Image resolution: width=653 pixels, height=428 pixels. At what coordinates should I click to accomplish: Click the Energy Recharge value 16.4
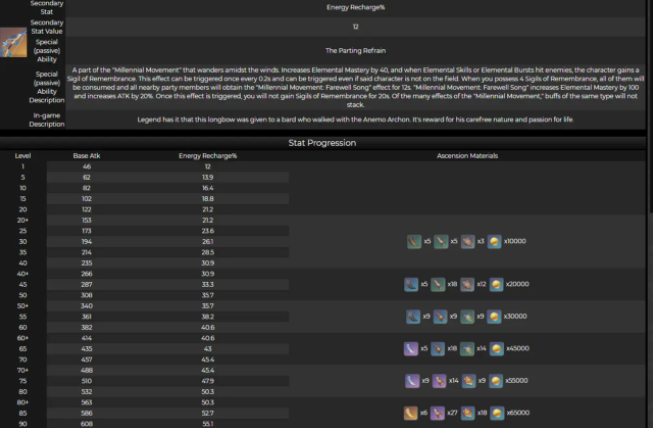pyautogui.click(x=208, y=188)
